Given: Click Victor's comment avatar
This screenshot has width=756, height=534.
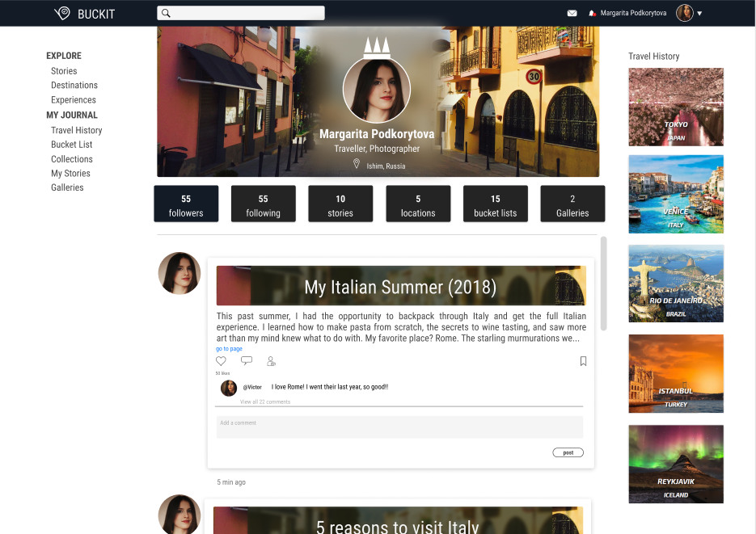Looking at the screenshot, I should click(229, 388).
